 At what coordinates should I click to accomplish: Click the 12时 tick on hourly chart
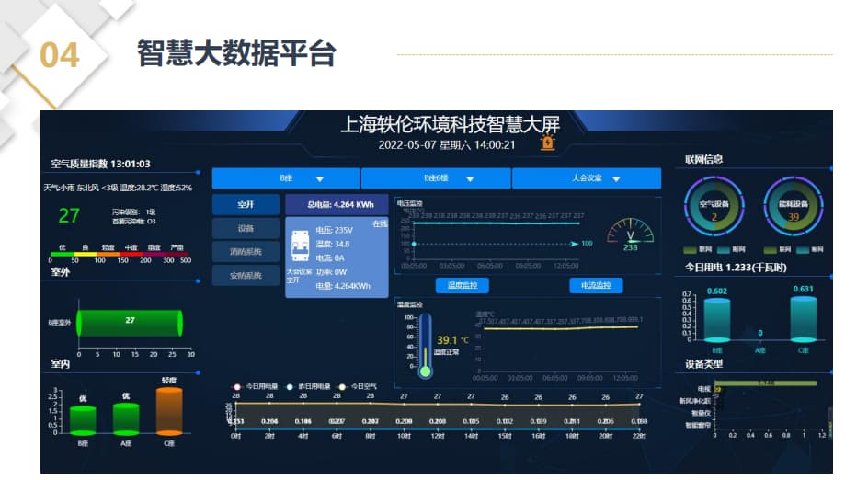tap(438, 436)
